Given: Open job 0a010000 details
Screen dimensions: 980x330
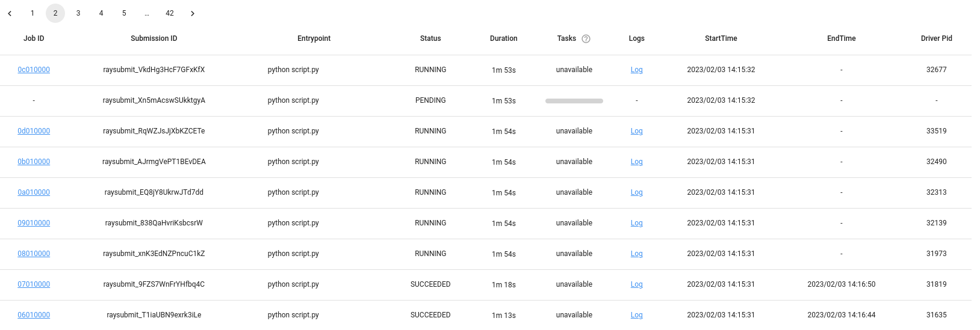Looking at the screenshot, I should pos(34,192).
